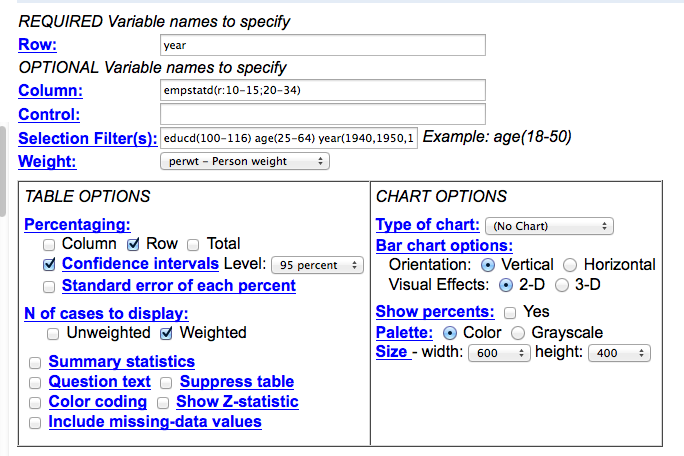
Task: Select Horizontal bar chart orientation
Action: (x=570, y=265)
